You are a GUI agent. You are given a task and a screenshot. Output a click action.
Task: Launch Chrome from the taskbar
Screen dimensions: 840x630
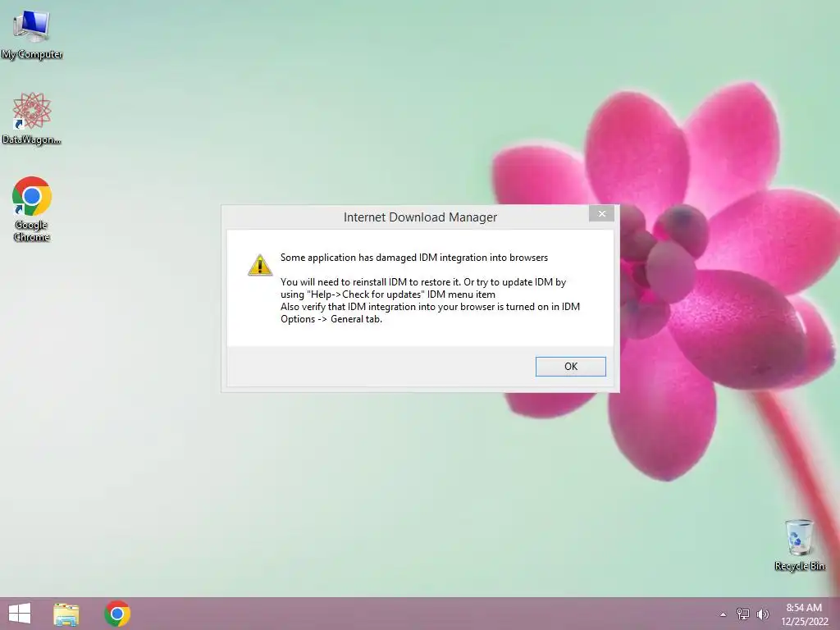[x=117, y=614]
